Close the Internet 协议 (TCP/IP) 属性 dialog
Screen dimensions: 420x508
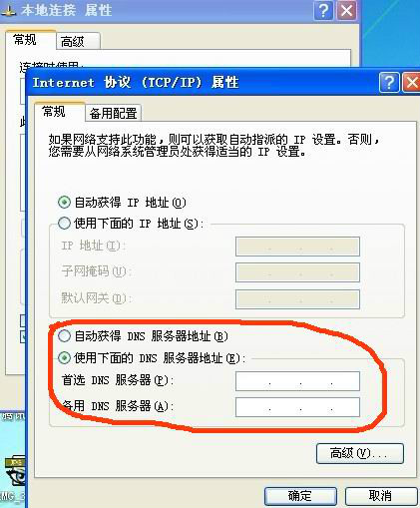click(x=412, y=82)
